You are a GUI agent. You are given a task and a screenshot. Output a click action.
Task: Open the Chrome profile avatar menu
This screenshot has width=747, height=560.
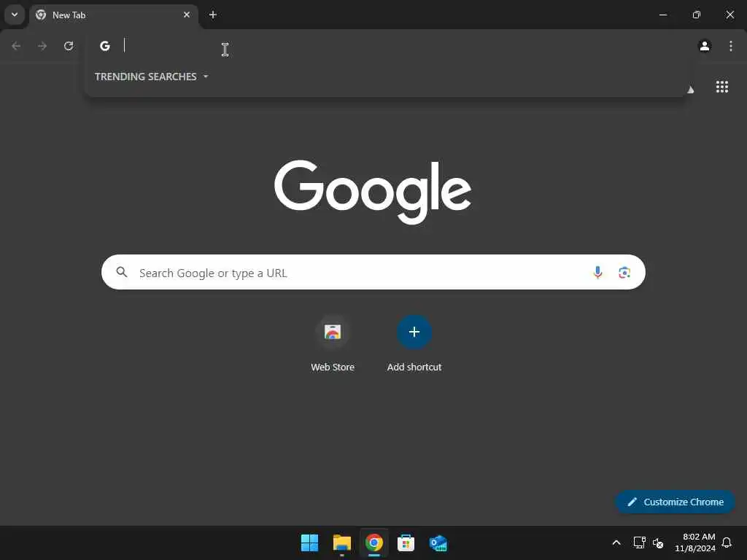(x=705, y=46)
